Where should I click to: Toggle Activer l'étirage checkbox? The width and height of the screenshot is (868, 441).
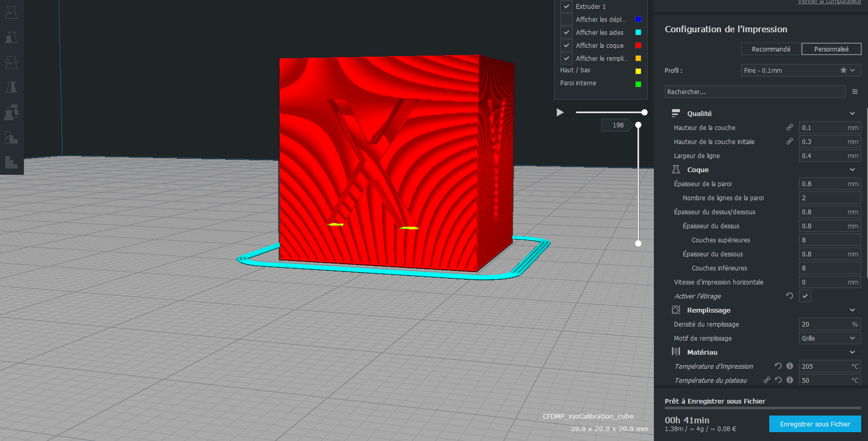805,296
